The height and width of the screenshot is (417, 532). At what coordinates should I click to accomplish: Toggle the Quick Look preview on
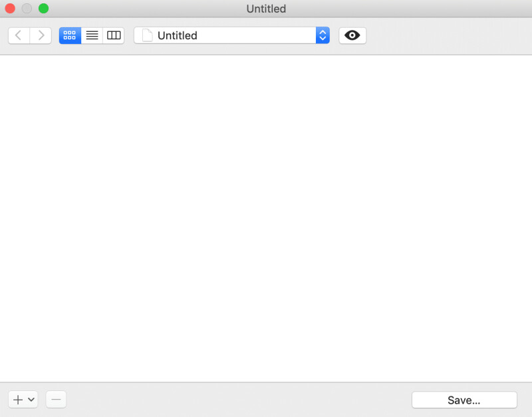tap(352, 35)
